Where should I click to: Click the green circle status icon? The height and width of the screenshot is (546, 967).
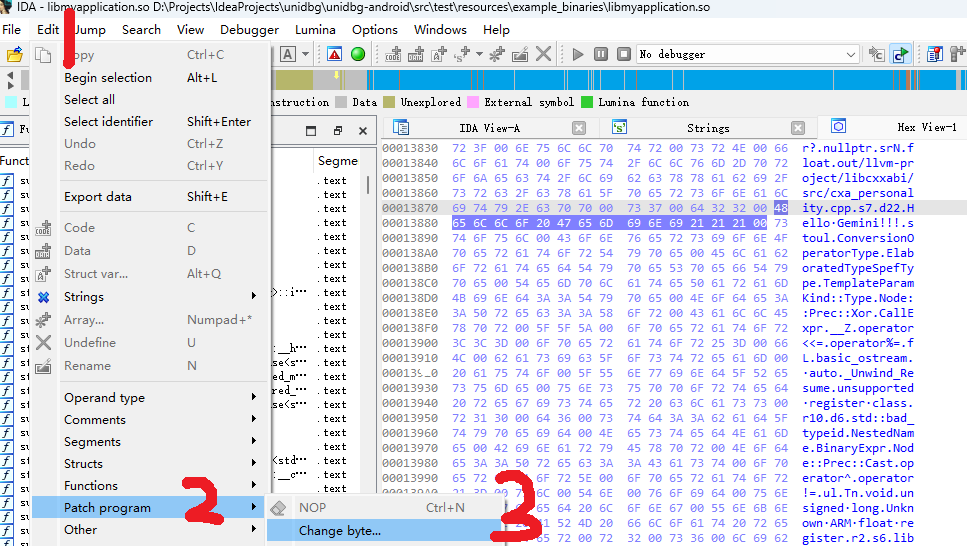click(358, 54)
